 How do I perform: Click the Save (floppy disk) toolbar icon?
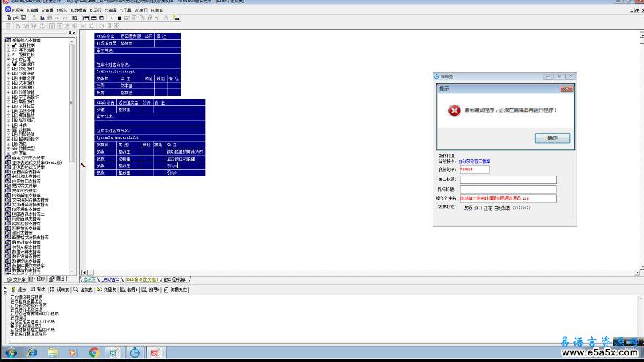pyautogui.click(x=23, y=18)
